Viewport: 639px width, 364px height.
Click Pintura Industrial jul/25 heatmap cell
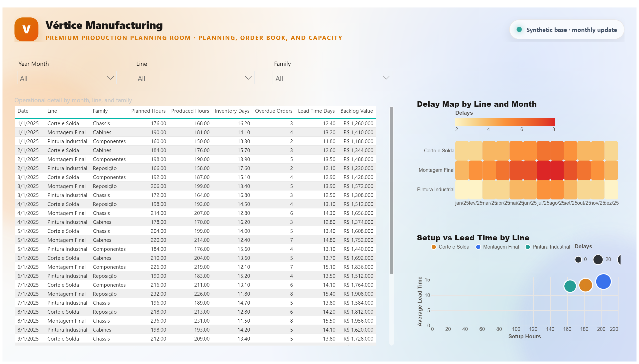[x=543, y=189]
